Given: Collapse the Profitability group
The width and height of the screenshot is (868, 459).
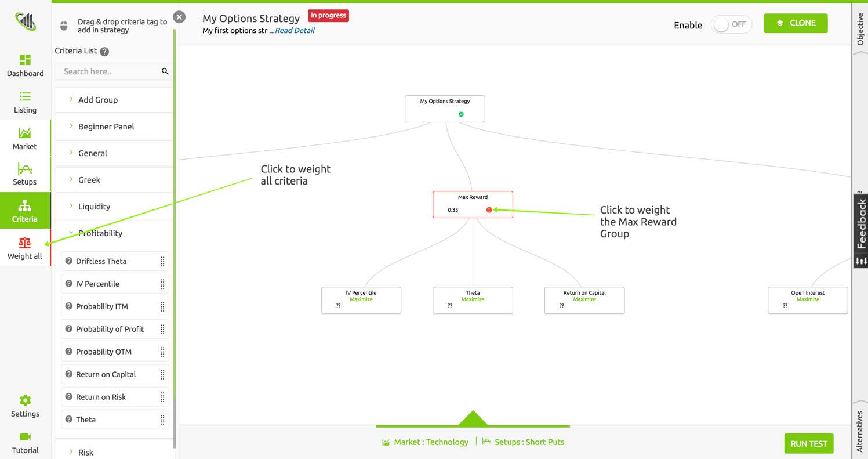Looking at the screenshot, I should (x=100, y=233).
